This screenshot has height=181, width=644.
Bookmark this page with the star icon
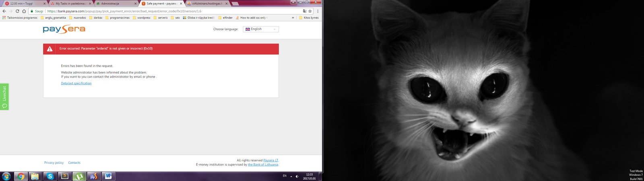(310, 11)
